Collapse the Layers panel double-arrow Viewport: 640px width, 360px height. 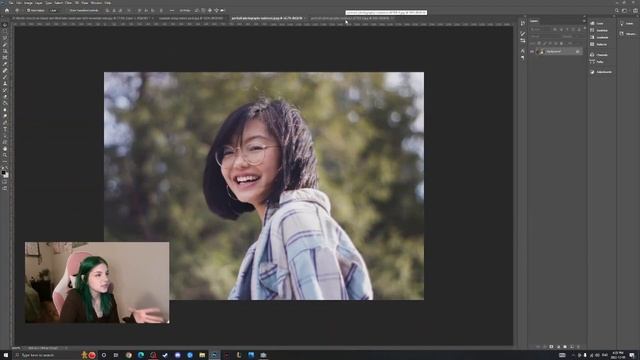coord(584,17)
